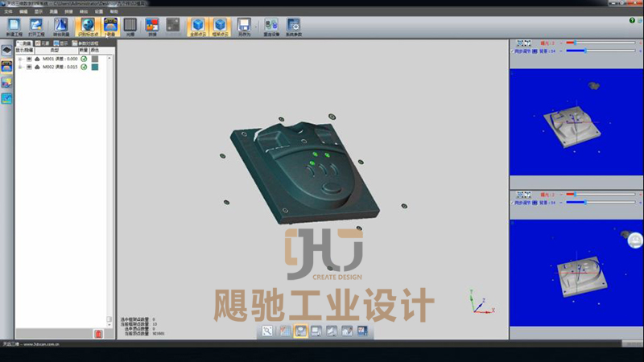Click the red delete icon below the list
The image size is (644, 362).
click(98, 334)
